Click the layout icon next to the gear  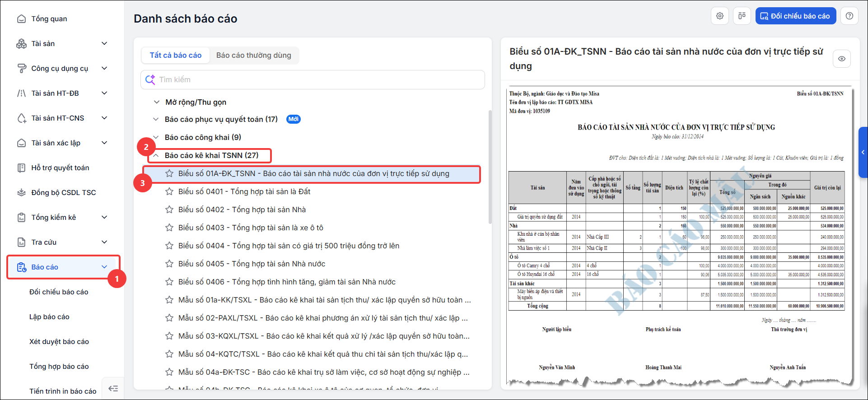(x=742, y=16)
